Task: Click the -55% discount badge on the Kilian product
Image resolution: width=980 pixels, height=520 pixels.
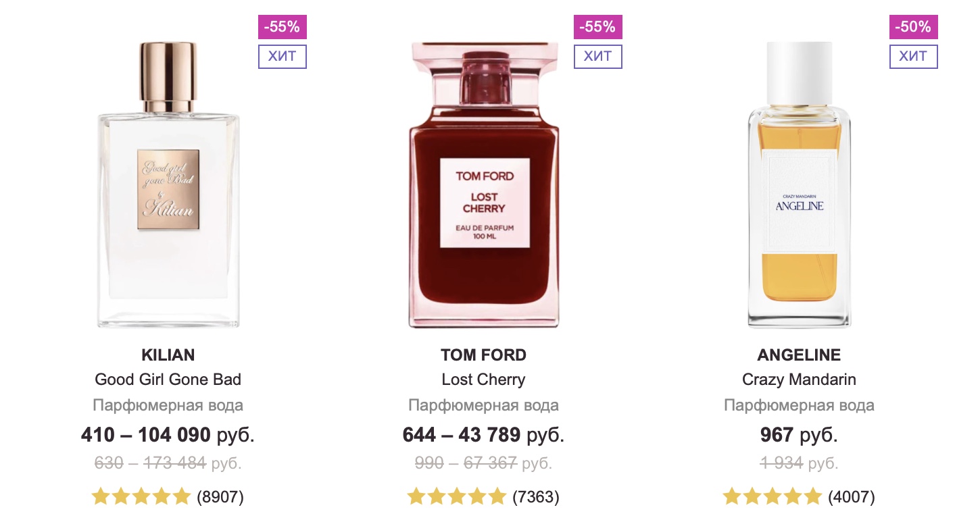Action: pyautogui.click(x=283, y=27)
